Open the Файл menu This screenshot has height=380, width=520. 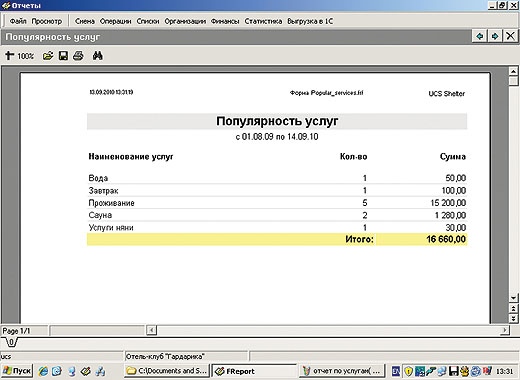click(18, 21)
